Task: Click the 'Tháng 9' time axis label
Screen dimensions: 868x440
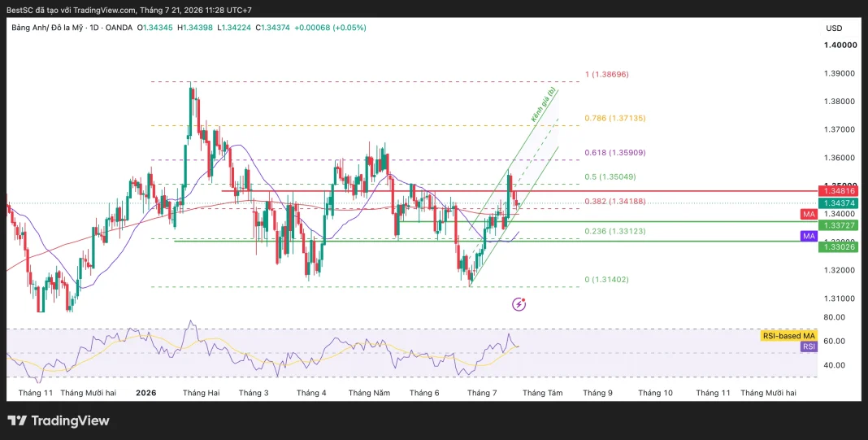Action: click(597, 393)
